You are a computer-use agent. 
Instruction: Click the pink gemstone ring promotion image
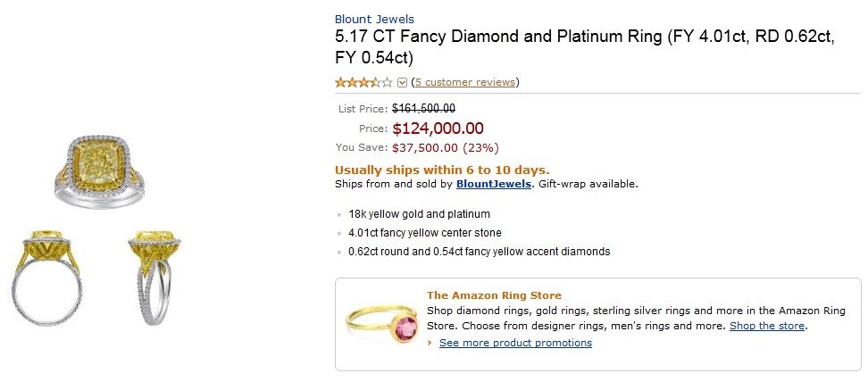pyautogui.click(x=384, y=322)
